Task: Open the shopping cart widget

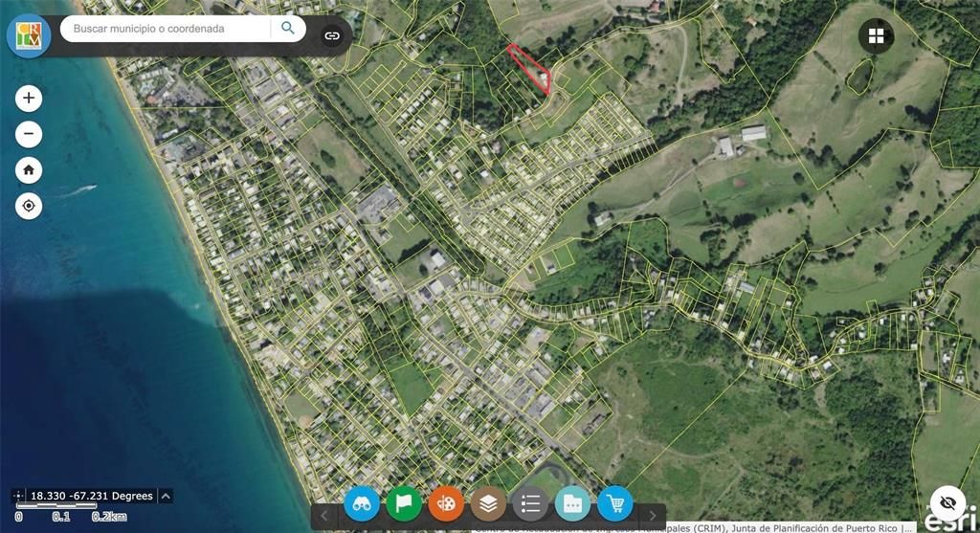Action: (614, 502)
